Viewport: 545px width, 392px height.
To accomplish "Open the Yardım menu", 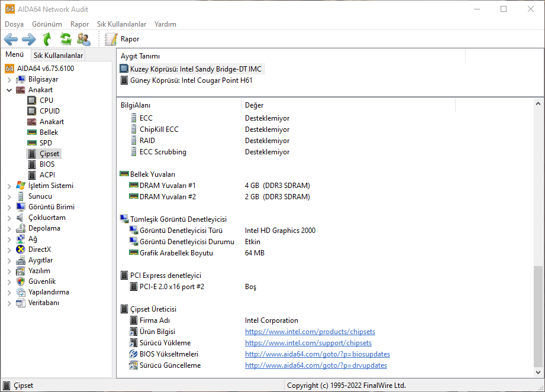I will [x=165, y=24].
